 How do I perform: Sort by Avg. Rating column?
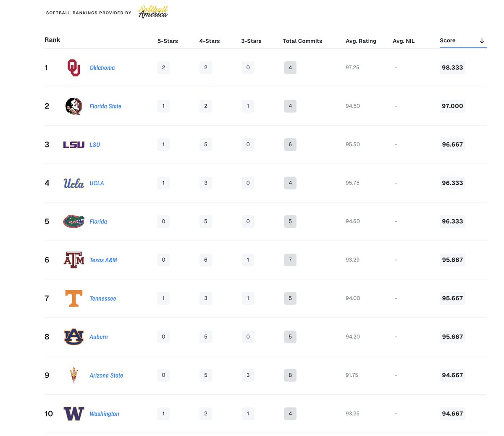coord(361,41)
